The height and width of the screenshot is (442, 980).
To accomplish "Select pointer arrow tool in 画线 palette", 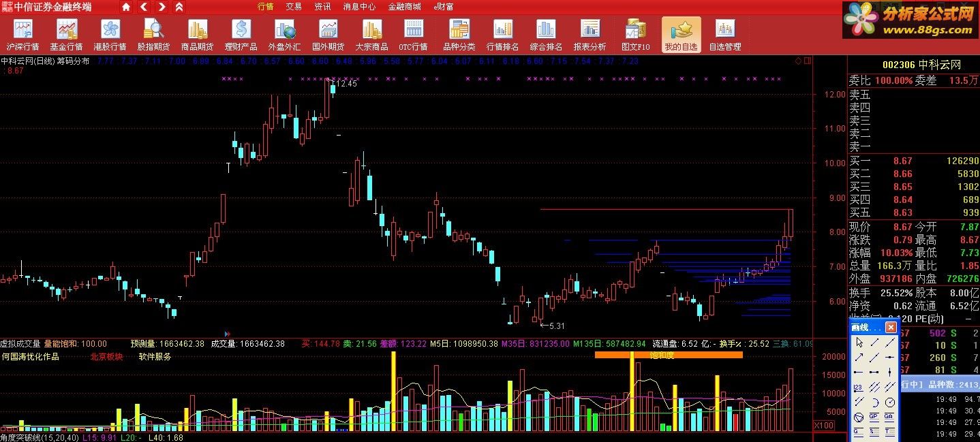I will tap(859, 343).
